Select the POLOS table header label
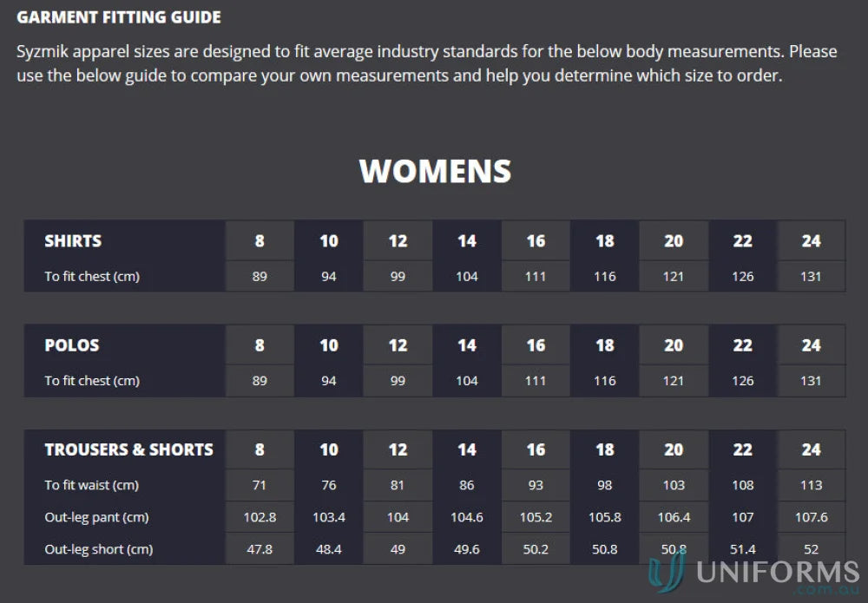The width and height of the screenshot is (868, 603). pyautogui.click(x=72, y=345)
